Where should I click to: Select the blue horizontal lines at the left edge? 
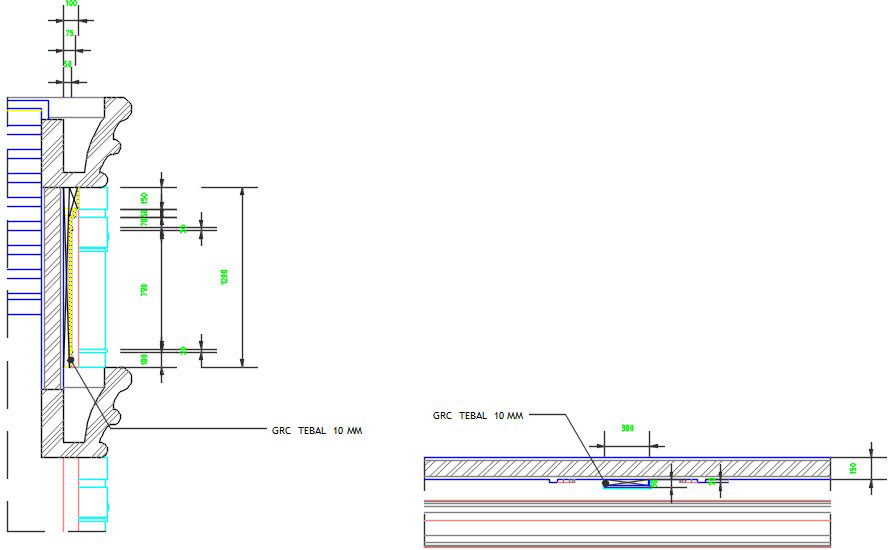pos(20,200)
